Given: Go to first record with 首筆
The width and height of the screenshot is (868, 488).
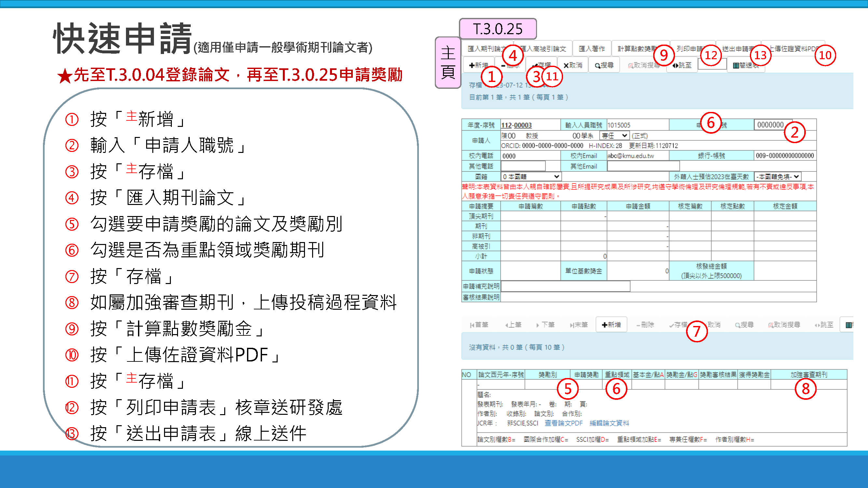Looking at the screenshot, I should [479, 325].
